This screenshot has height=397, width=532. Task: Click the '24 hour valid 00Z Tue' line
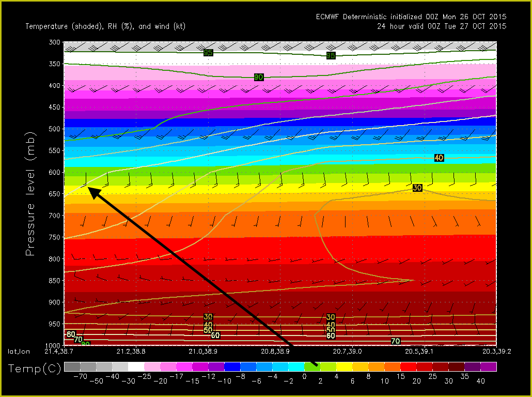point(442,26)
